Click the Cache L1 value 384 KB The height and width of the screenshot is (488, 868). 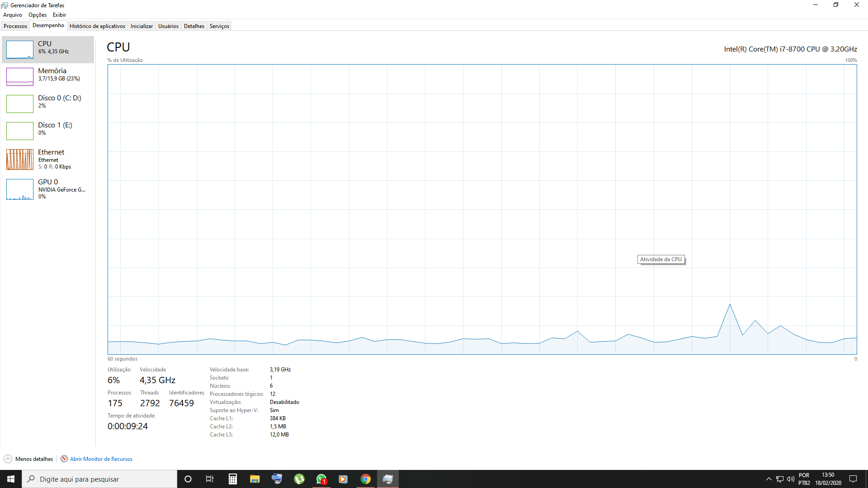278,418
